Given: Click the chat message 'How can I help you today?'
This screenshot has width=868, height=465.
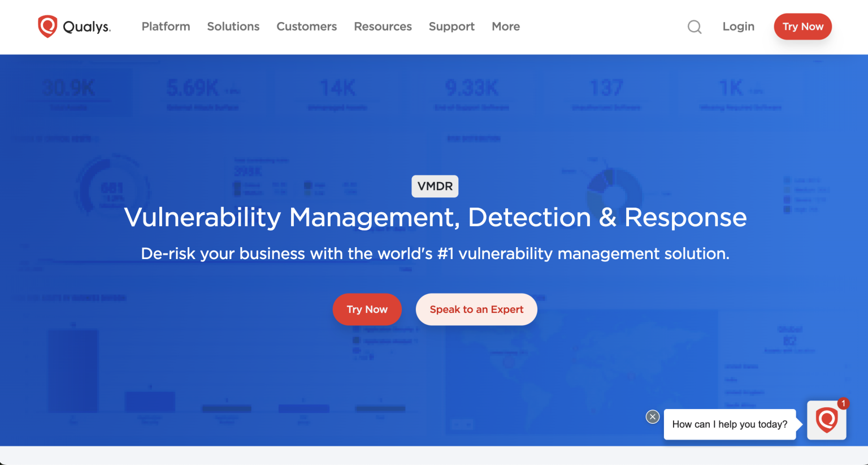Looking at the screenshot, I should 729,424.
